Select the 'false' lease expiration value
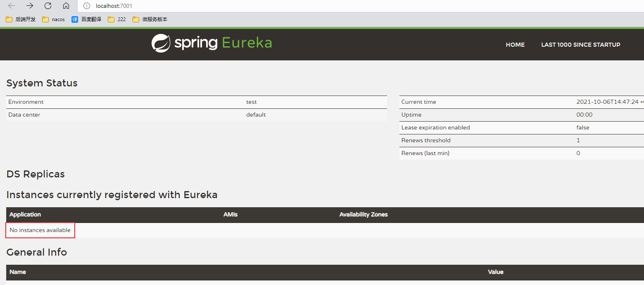 (583, 127)
